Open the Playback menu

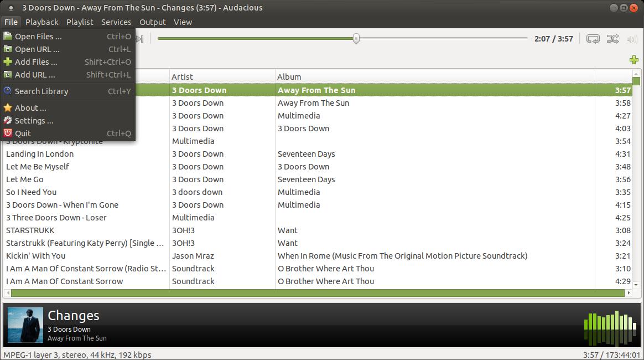[42, 22]
